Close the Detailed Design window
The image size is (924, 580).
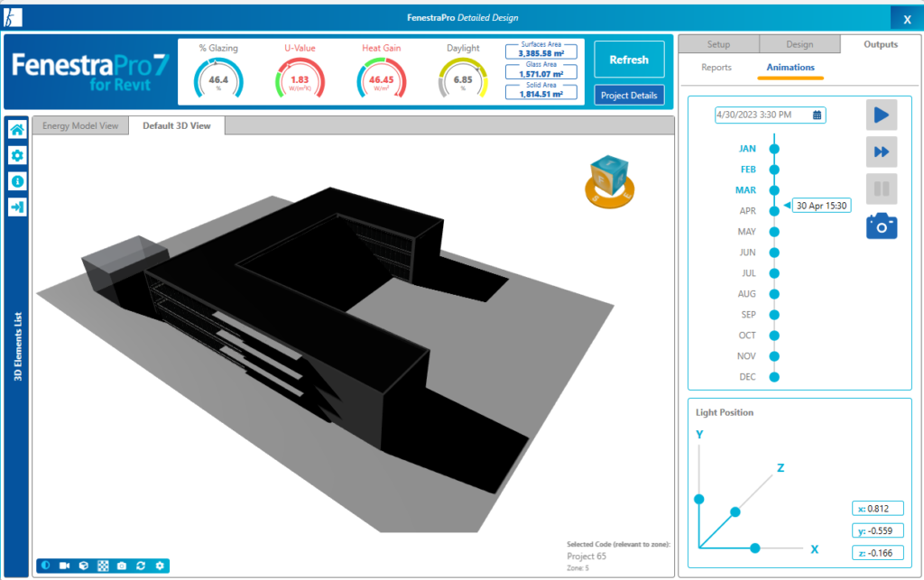pos(907,20)
